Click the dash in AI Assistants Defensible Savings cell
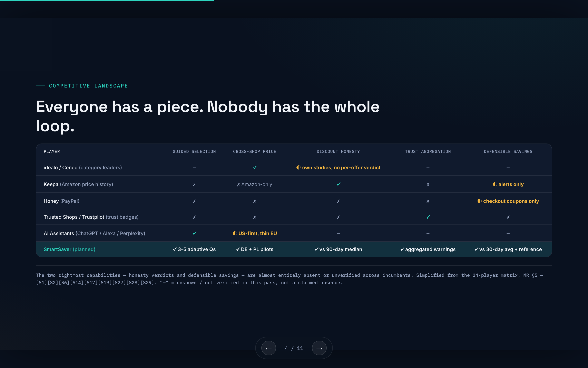 508,233
